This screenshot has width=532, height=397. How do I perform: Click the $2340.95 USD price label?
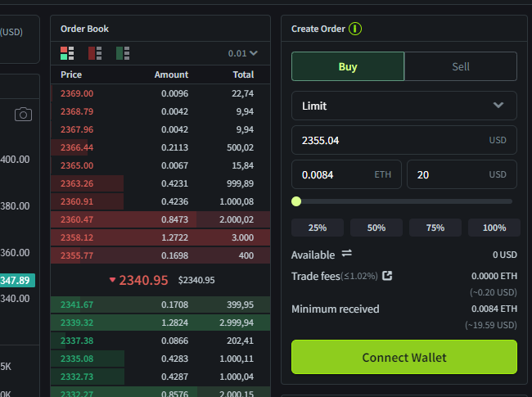pyautogui.click(x=196, y=280)
